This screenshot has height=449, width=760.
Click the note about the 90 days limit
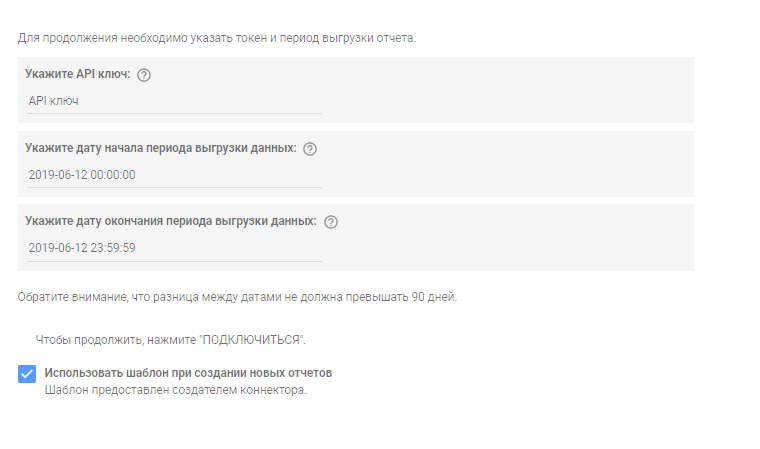pyautogui.click(x=238, y=297)
